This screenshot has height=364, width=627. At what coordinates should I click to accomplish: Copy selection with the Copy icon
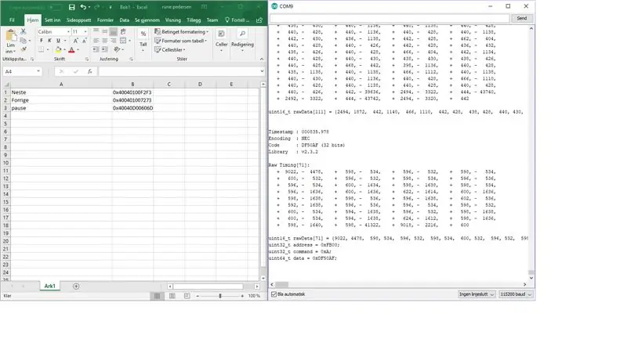(x=24, y=41)
